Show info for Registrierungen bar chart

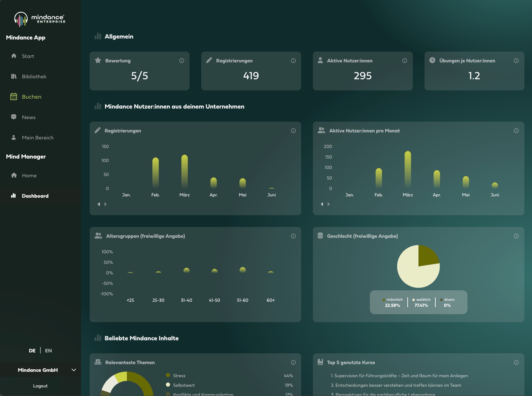click(x=293, y=131)
